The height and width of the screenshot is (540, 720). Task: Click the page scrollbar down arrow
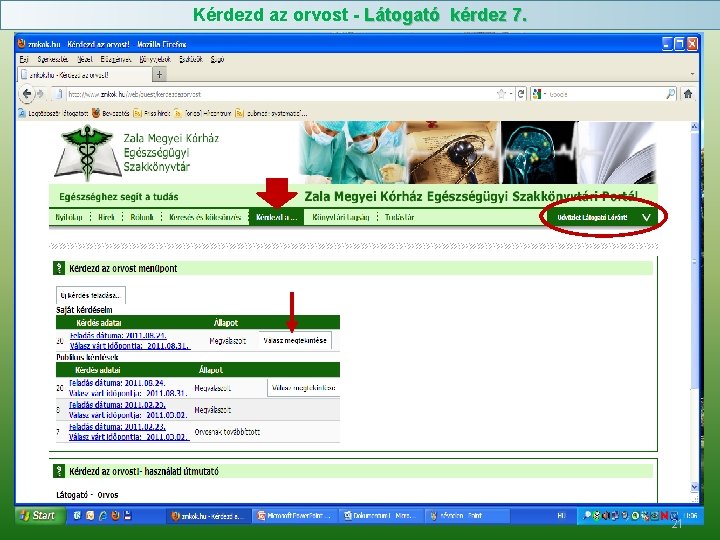(694, 487)
